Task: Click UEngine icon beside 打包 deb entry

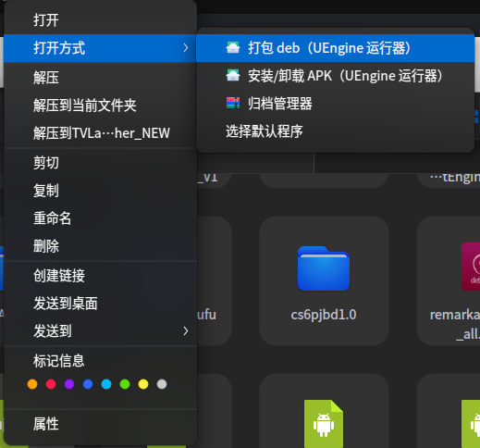Action: [x=233, y=48]
